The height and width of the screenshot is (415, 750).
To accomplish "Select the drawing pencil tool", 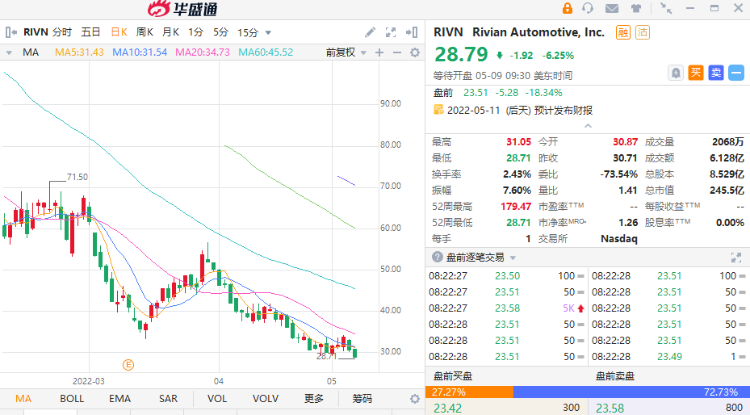I will point(370,32).
